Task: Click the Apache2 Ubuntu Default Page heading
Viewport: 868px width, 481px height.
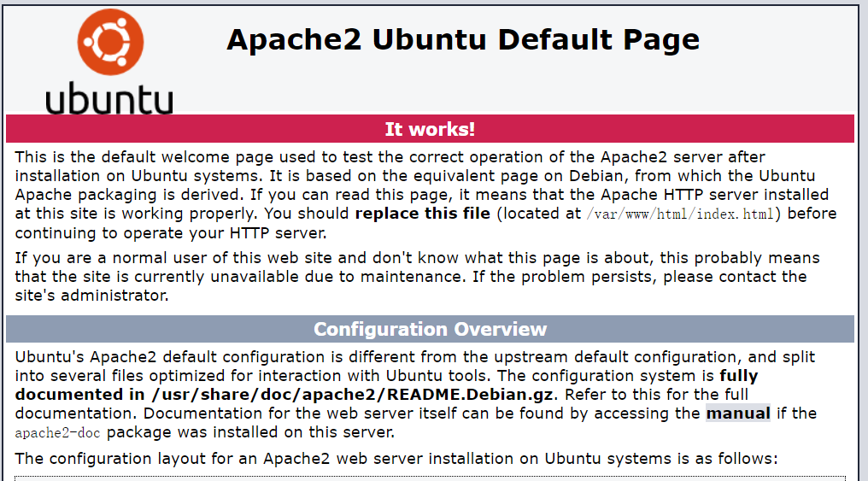Action: [x=463, y=40]
